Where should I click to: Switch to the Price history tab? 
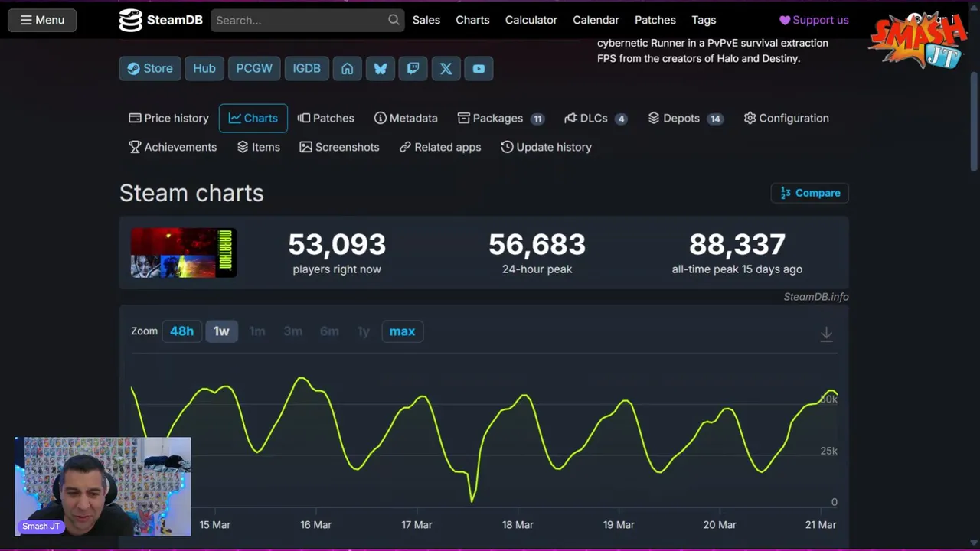tap(168, 118)
